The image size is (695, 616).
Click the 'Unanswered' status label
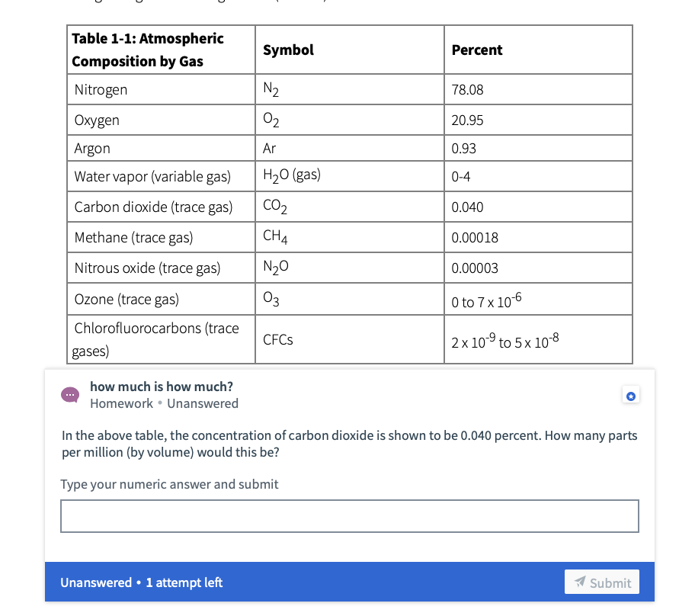202,403
